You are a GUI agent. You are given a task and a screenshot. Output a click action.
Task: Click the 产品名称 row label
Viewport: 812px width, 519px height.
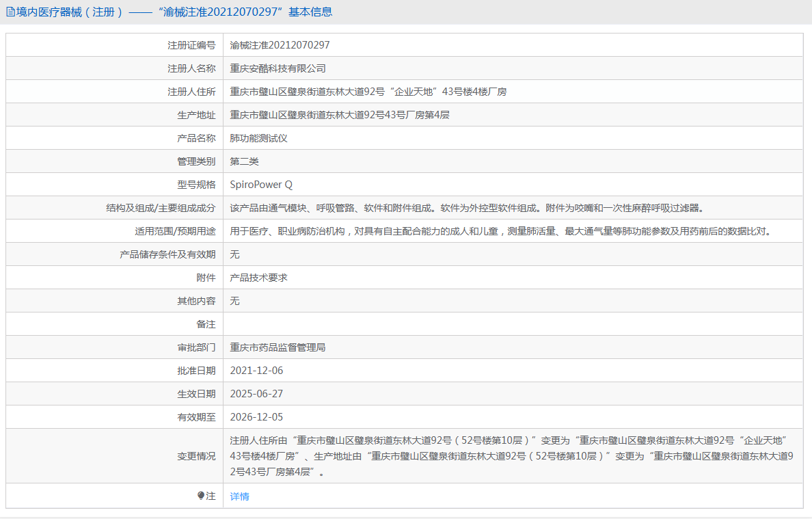click(196, 138)
